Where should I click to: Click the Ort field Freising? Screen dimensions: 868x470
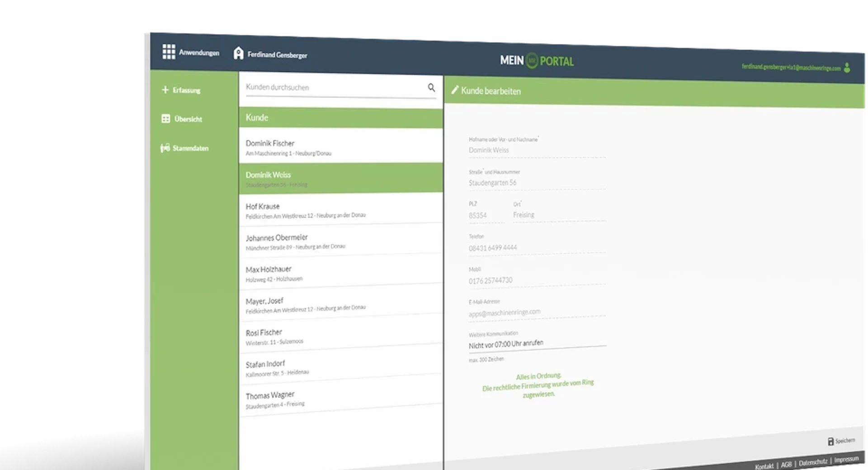pyautogui.click(x=559, y=215)
